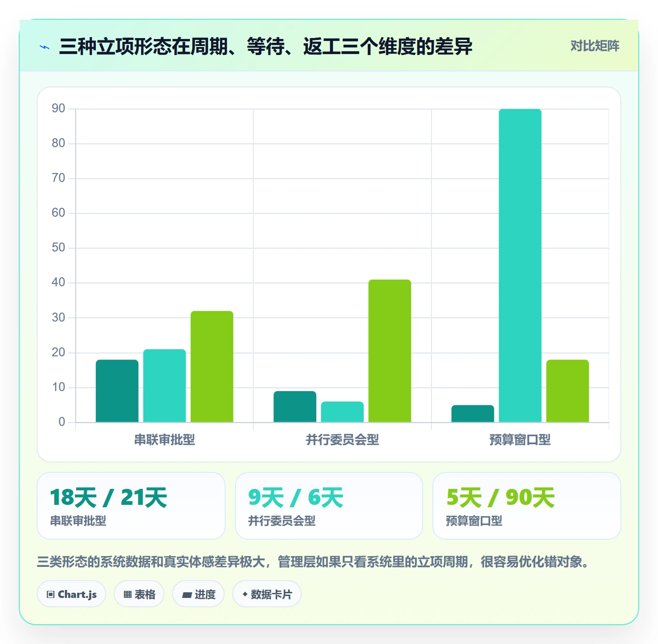The width and height of the screenshot is (658, 644).
Task: Click the 进度 tag chip
Action: coord(198,594)
